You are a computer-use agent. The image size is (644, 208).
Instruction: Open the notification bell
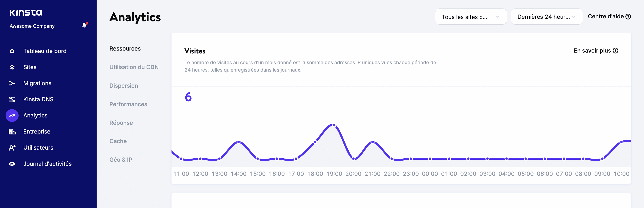click(x=84, y=25)
